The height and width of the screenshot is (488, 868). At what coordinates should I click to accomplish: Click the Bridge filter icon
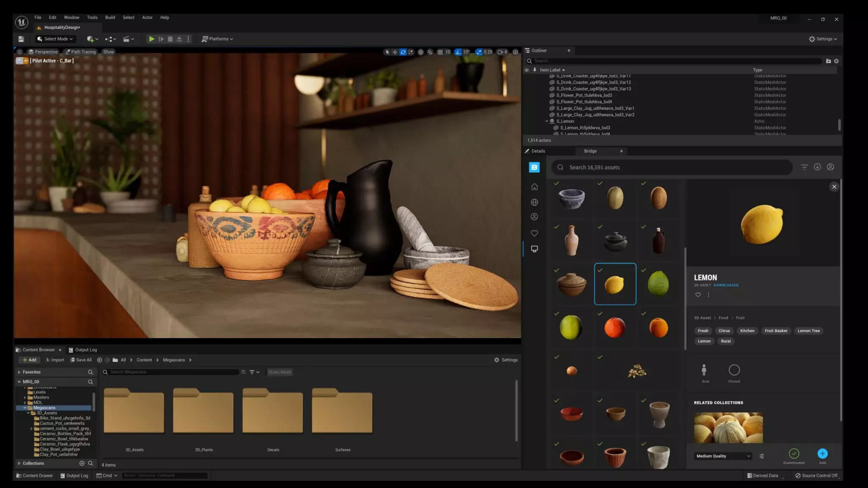coord(804,167)
